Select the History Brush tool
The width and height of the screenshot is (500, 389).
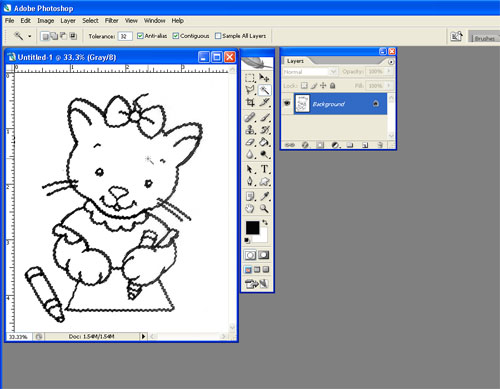point(264,130)
